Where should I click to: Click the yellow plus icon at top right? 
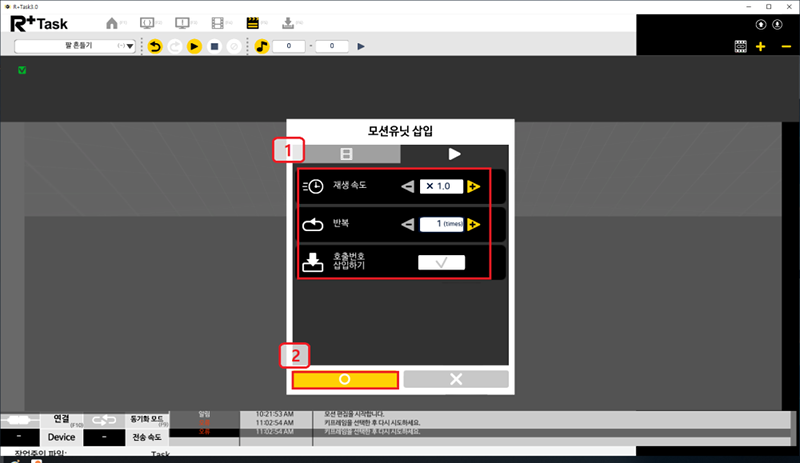tap(761, 46)
